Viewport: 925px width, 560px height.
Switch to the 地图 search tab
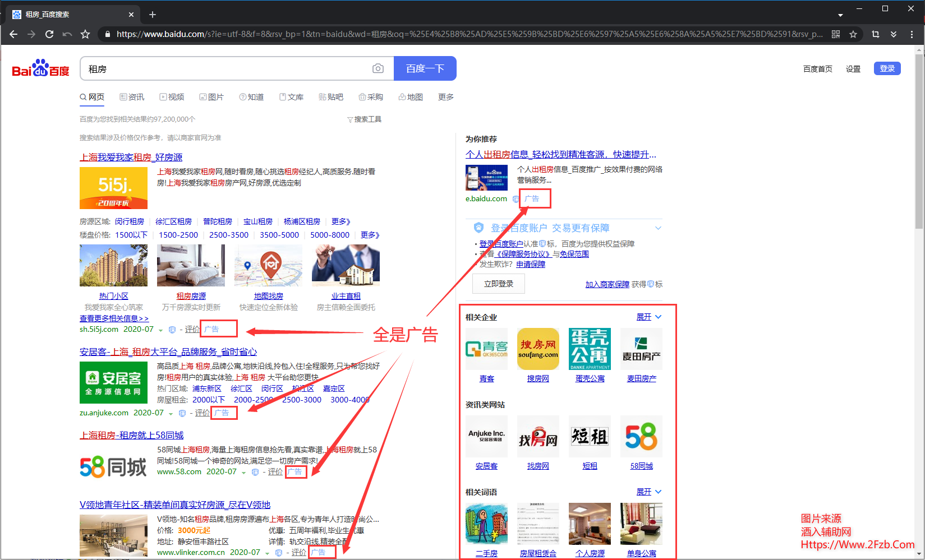[411, 97]
